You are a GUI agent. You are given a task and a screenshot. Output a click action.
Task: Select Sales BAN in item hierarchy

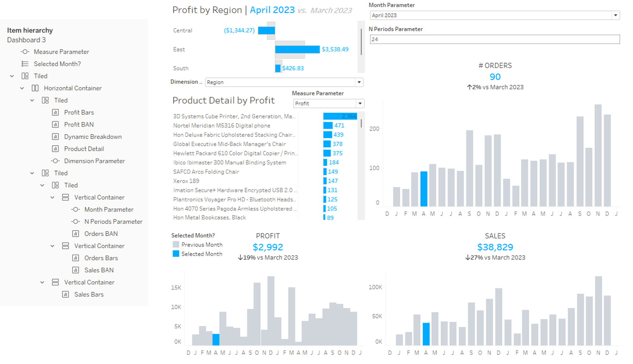pyautogui.click(x=99, y=270)
